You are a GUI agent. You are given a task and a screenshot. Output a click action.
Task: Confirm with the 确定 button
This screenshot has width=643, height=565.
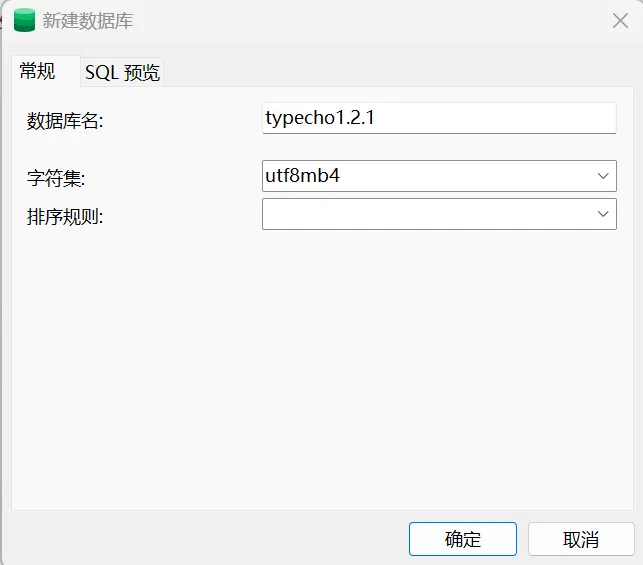pos(462,539)
